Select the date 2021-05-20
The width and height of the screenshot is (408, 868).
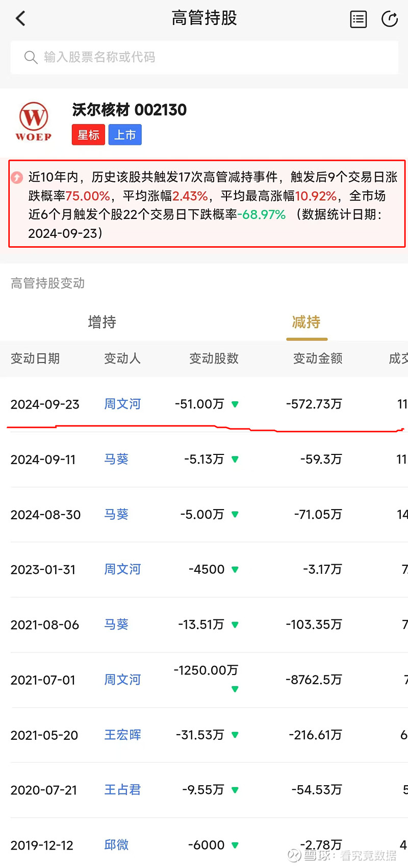(x=44, y=735)
